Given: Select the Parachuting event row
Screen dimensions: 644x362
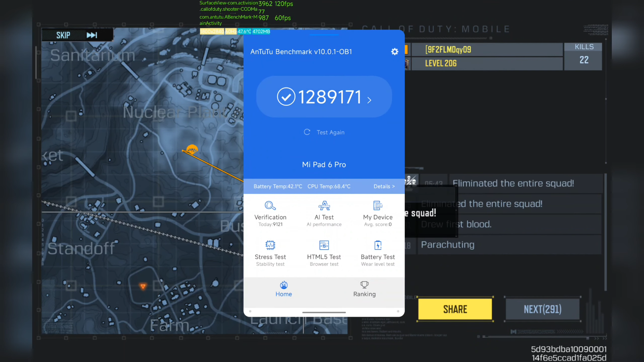Looking at the screenshot, I should click(x=509, y=245).
